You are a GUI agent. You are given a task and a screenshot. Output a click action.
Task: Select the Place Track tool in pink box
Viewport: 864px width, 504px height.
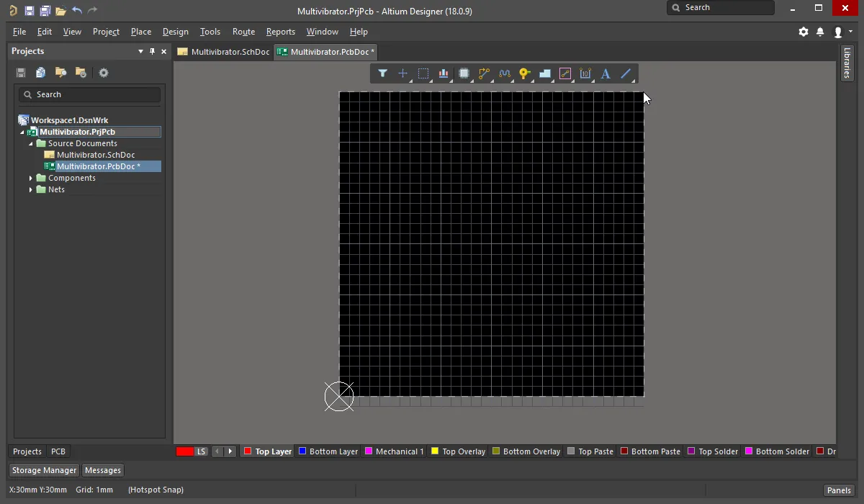[x=565, y=73]
